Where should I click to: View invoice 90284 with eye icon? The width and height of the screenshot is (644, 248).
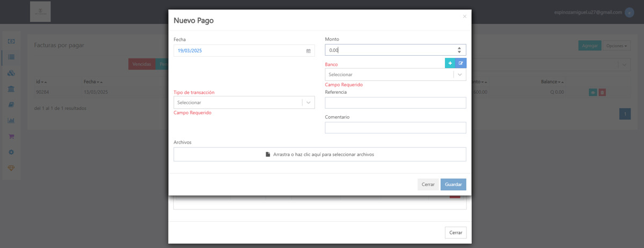tap(593, 93)
